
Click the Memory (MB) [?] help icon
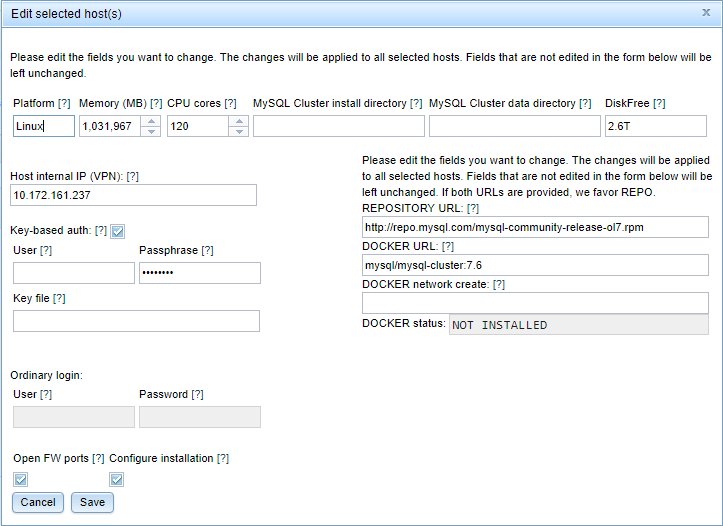tap(156, 103)
